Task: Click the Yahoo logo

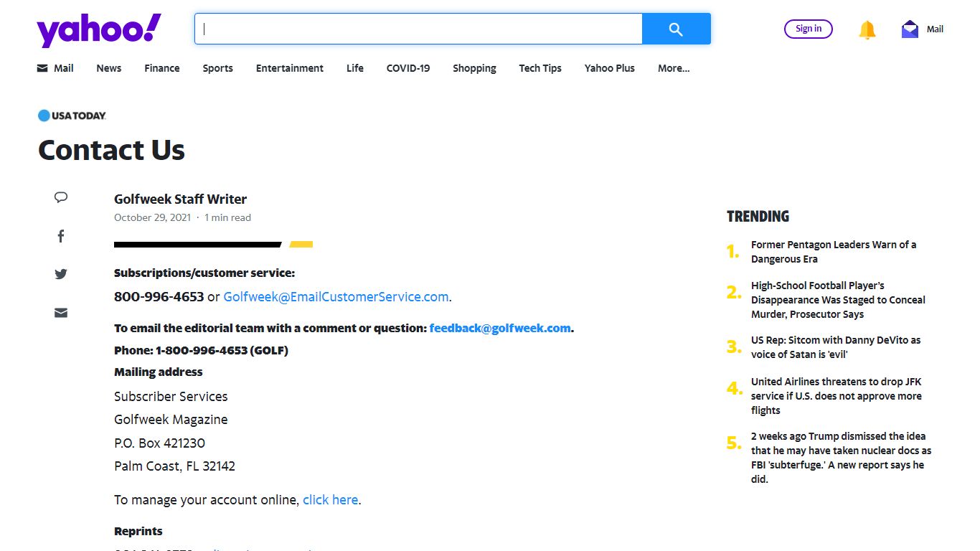Action: click(x=99, y=30)
